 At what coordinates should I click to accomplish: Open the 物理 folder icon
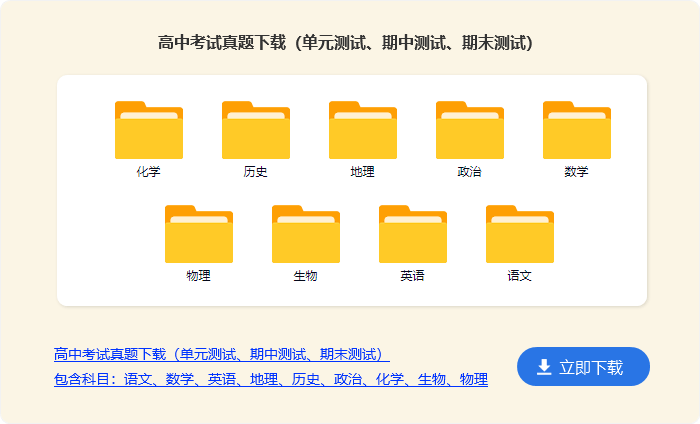[x=199, y=234]
